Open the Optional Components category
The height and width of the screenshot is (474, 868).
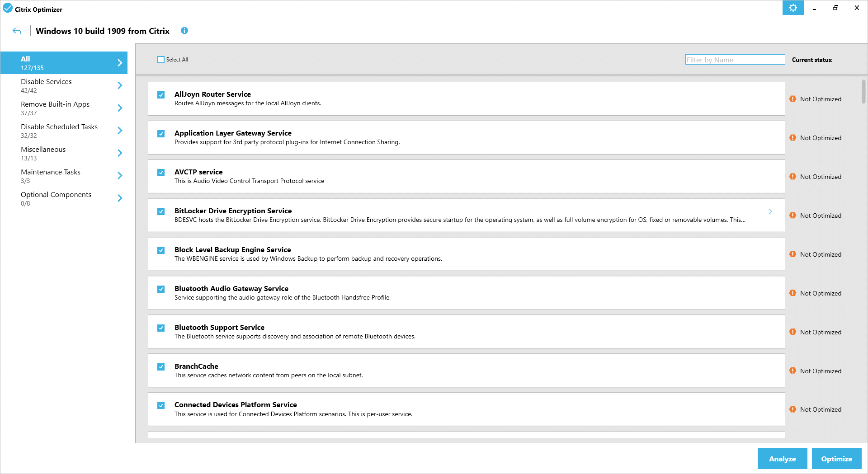[64, 198]
